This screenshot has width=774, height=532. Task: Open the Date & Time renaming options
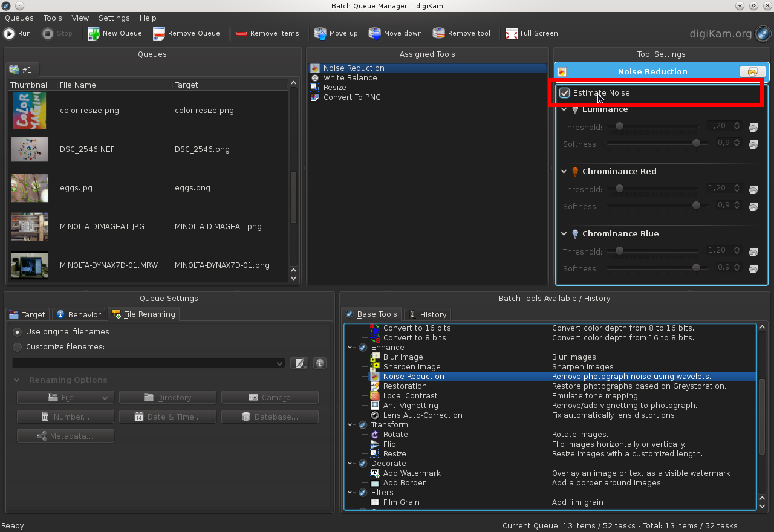167,417
